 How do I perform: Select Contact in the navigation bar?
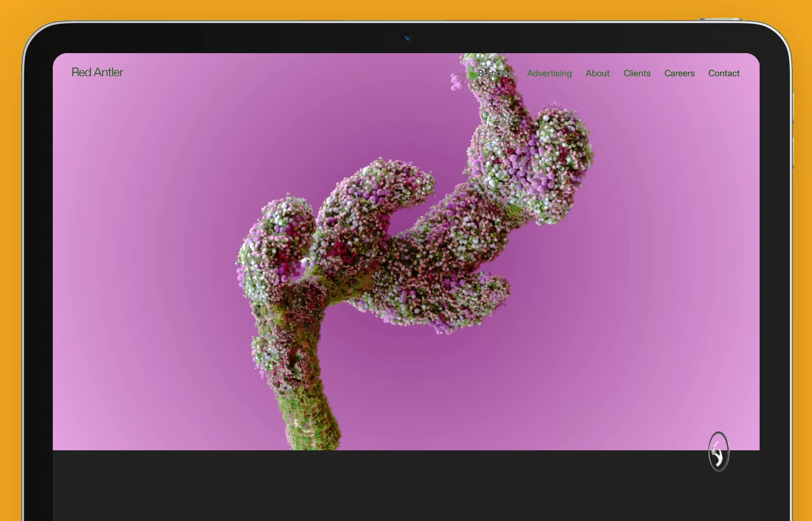click(724, 73)
